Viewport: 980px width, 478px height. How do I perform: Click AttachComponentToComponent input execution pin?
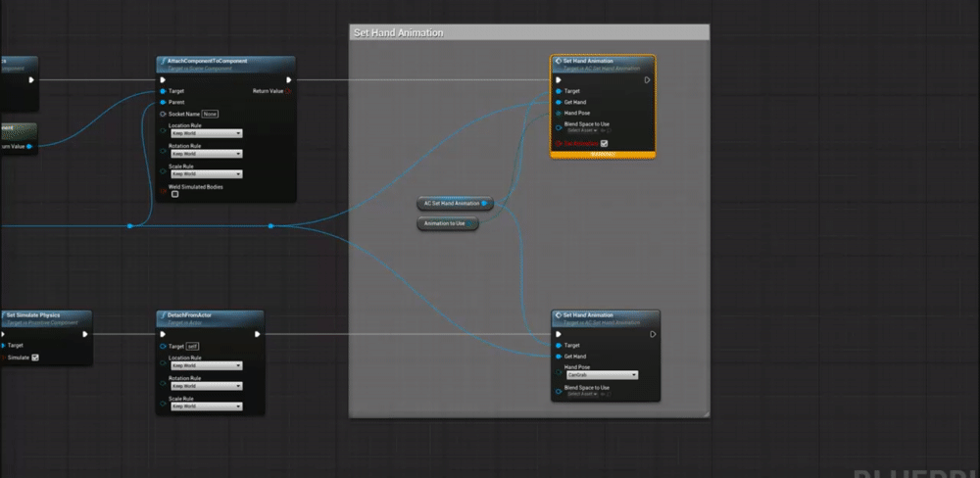click(163, 80)
